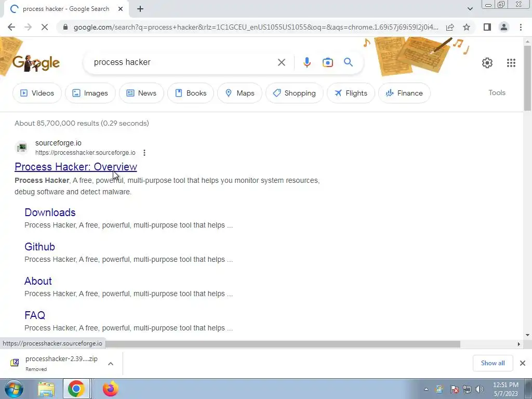532x399 pixels.
Task: Open the About sitelink
Action: click(x=38, y=281)
